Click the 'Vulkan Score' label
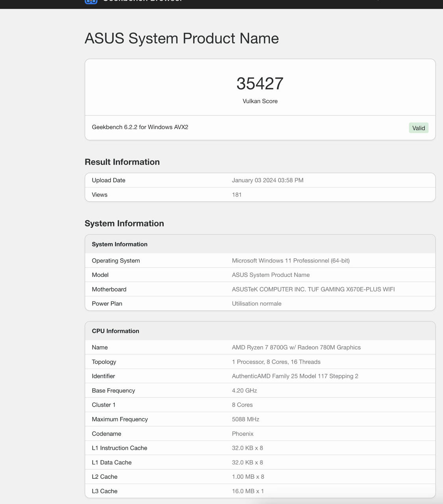Image resolution: width=443 pixels, height=504 pixels. click(260, 101)
